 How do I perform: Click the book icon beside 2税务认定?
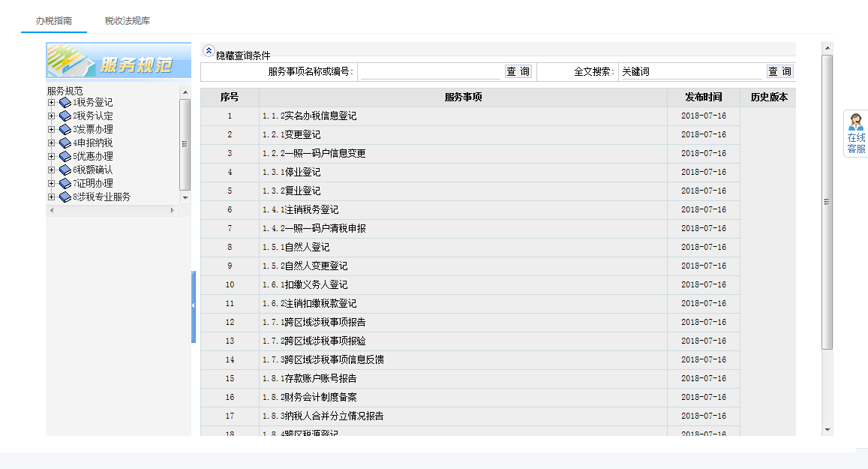(65, 116)
